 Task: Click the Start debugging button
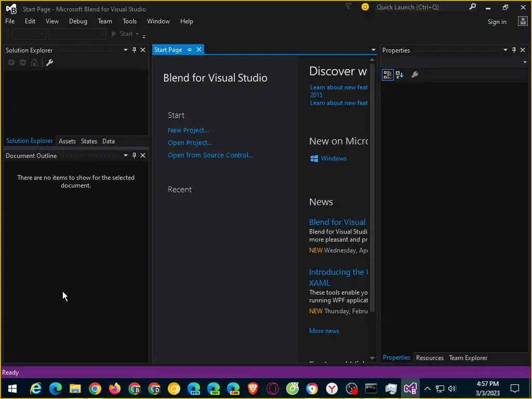pos(122,34)
